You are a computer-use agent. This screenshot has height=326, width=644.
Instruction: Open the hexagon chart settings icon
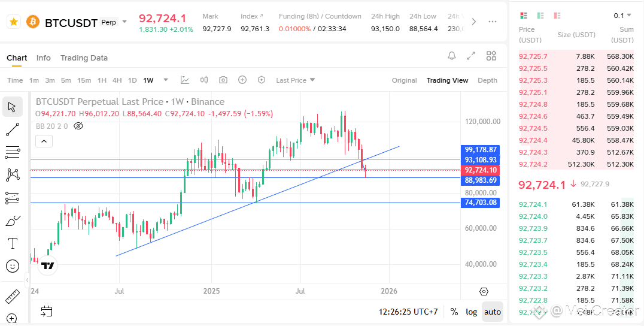point(262,80)
